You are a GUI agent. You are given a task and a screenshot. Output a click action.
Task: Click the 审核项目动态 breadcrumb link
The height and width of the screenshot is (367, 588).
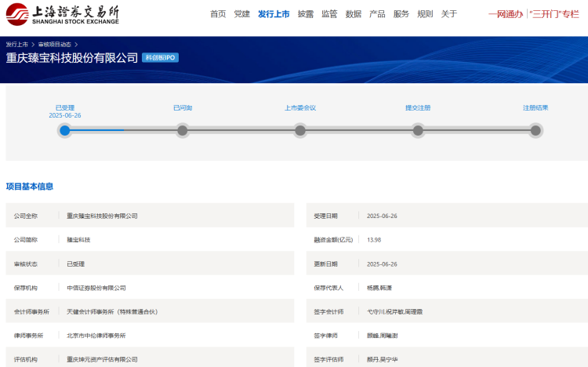(x=53, y=45)
